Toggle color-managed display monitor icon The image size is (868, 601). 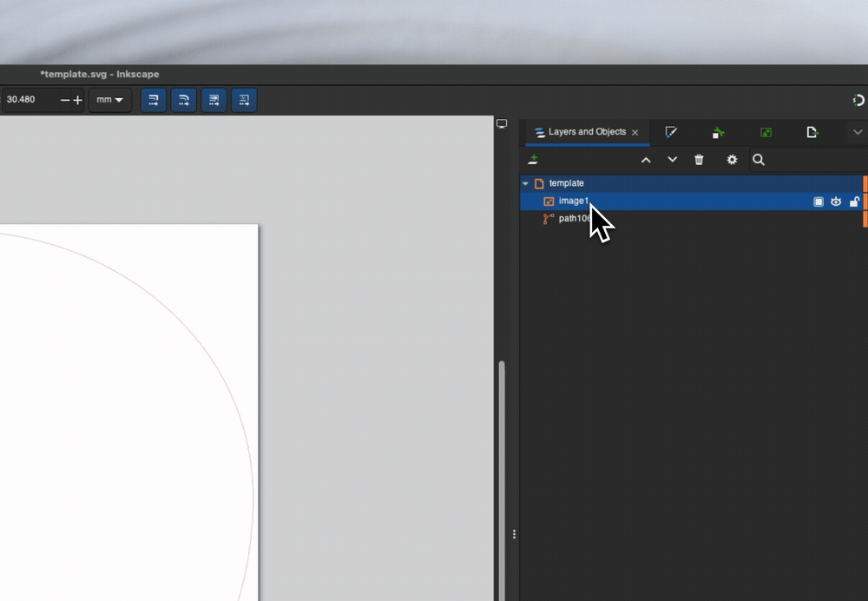click(502, 123)
